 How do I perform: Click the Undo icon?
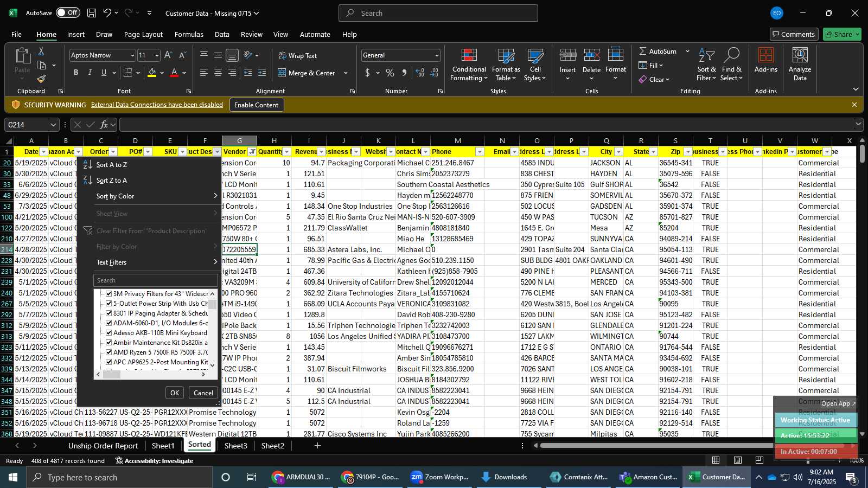pos(107,13)
